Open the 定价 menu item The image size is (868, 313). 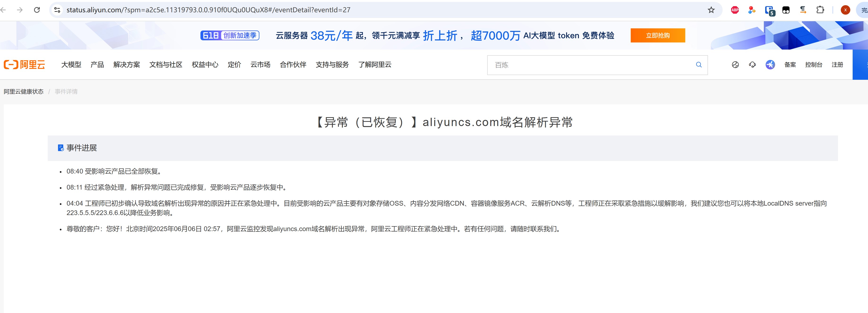click(234, 65)
